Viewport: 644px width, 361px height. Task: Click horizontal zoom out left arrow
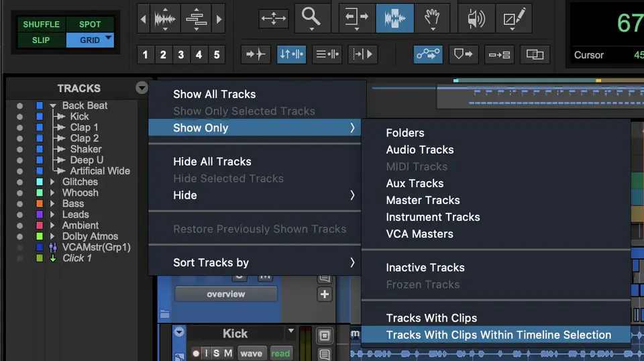click(x=143, y=19)
